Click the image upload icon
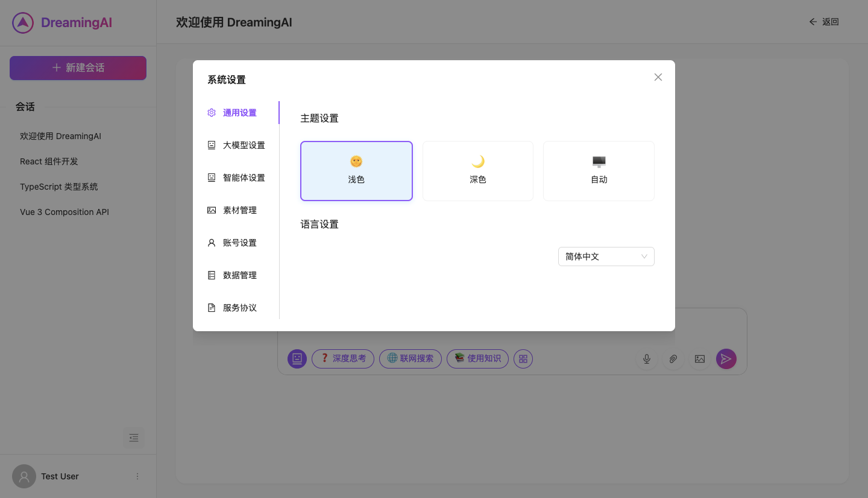The image size is (868, 498). (699, 358)
